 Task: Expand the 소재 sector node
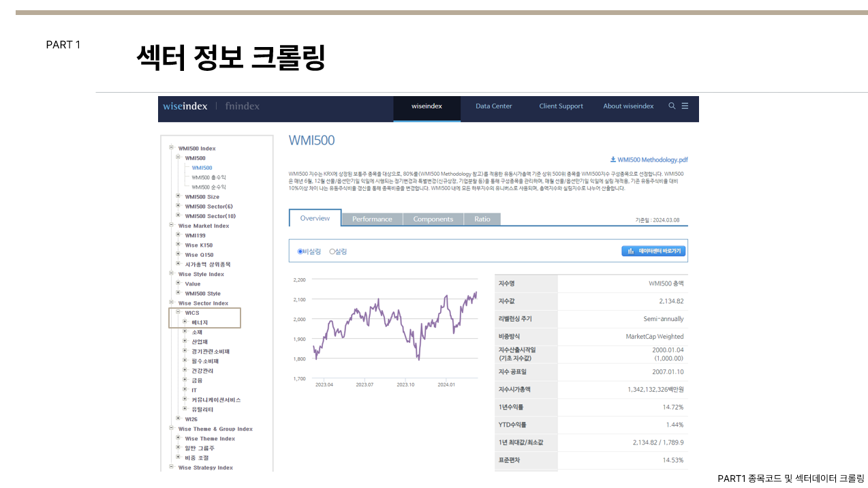point(185,331)
